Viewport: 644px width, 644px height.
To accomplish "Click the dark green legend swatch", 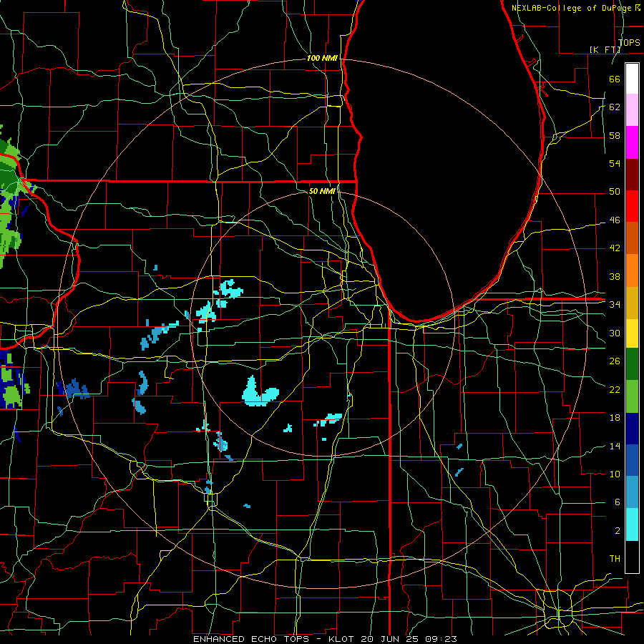I will pos(632,364).
